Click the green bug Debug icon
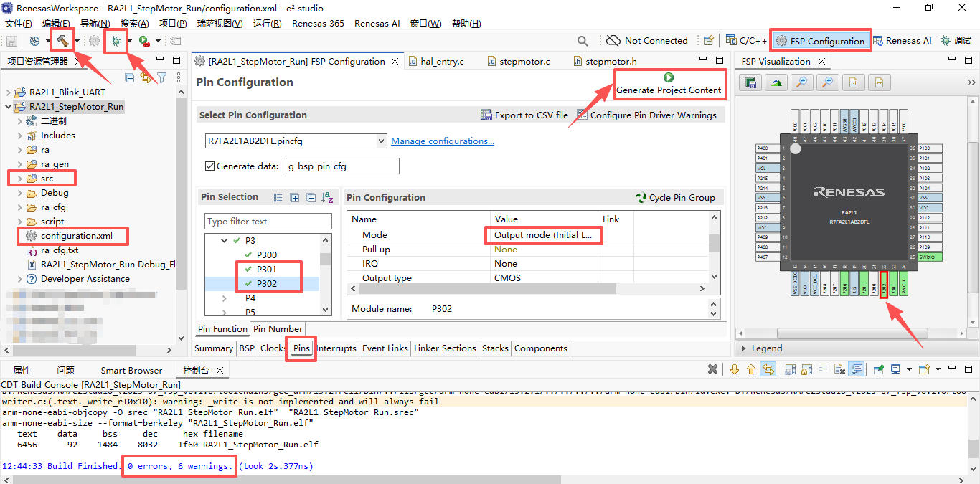The image size is (980, 484). (115, 41)
